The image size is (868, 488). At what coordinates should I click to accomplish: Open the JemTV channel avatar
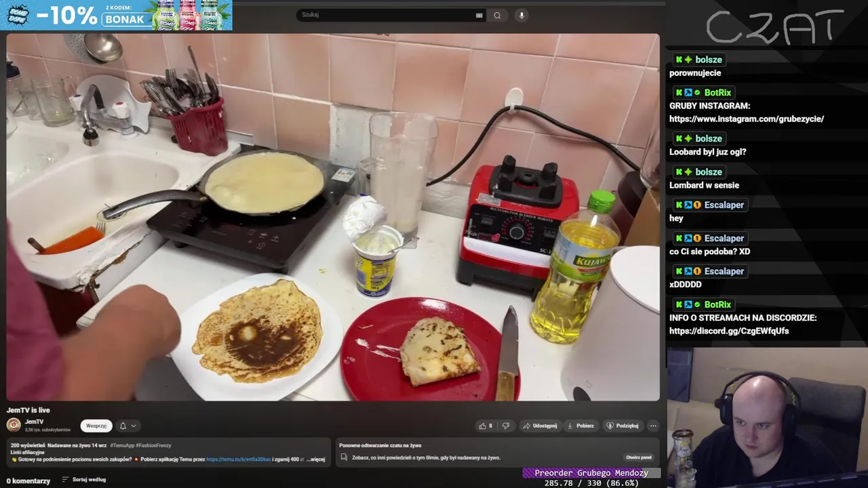14,425
